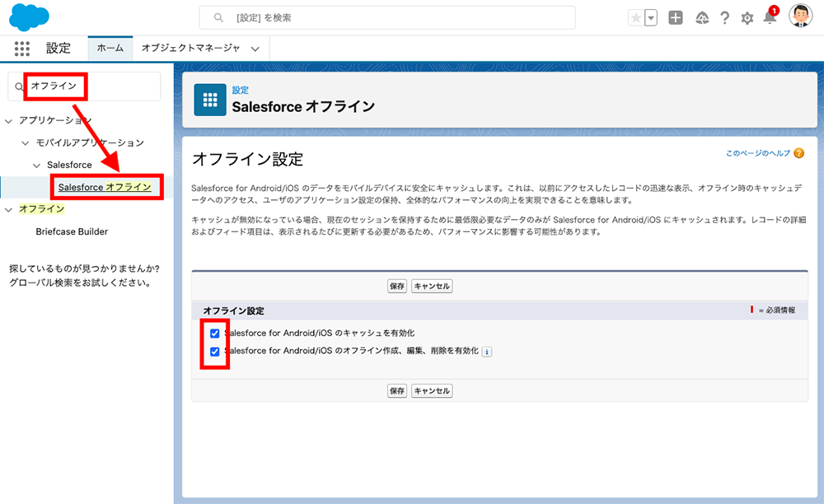Open the オブジェクトマネージャ tab

(x=190, y=48)
